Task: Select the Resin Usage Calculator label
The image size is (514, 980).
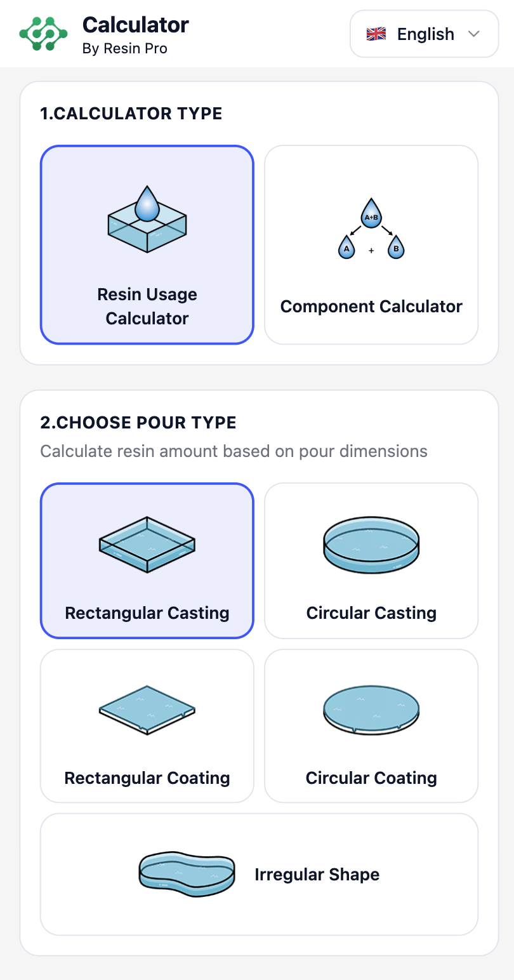Action: pyautogui.click(x=147, y=306)
